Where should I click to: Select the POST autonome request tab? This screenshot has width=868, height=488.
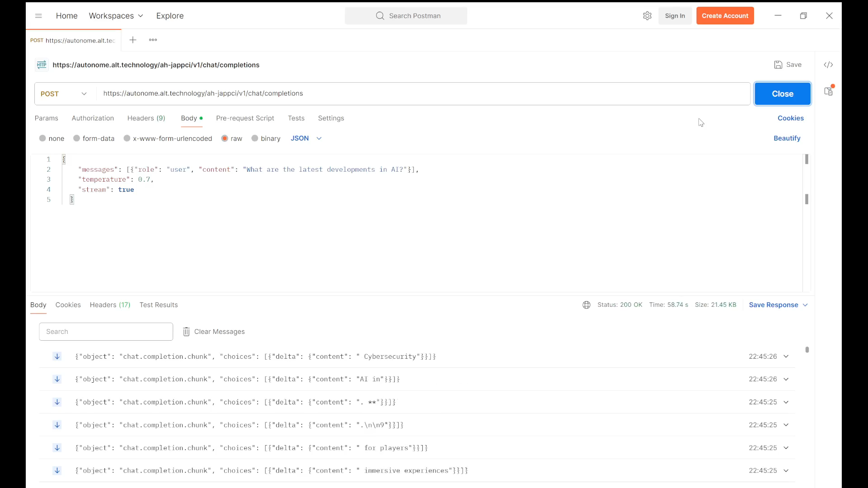73,40
